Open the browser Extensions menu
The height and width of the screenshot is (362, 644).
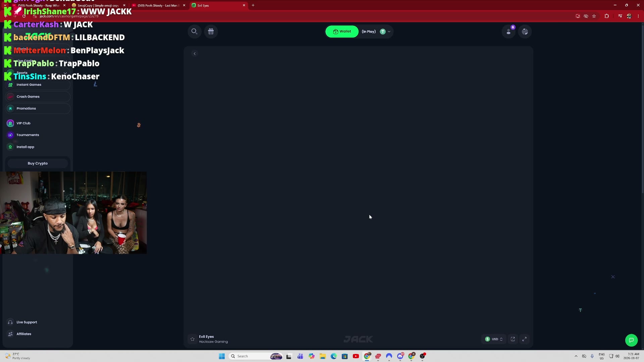(x=607, y=16)
